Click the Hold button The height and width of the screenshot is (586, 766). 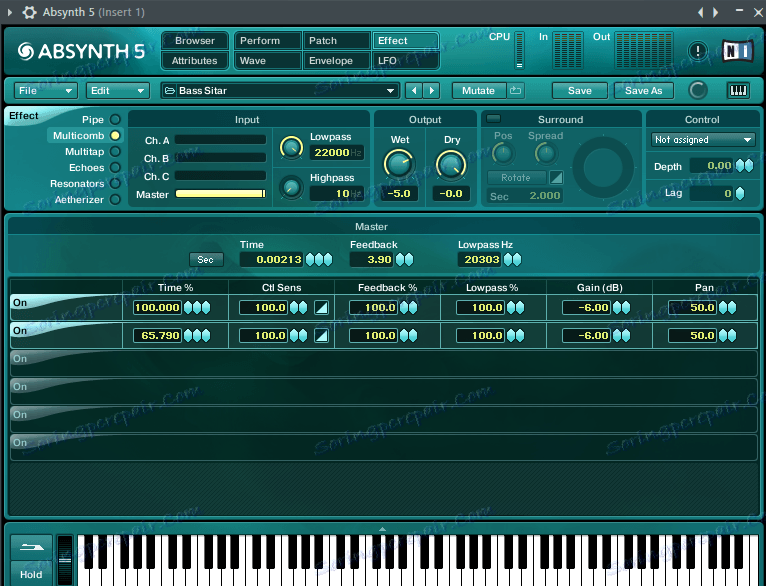pos(31,573)
